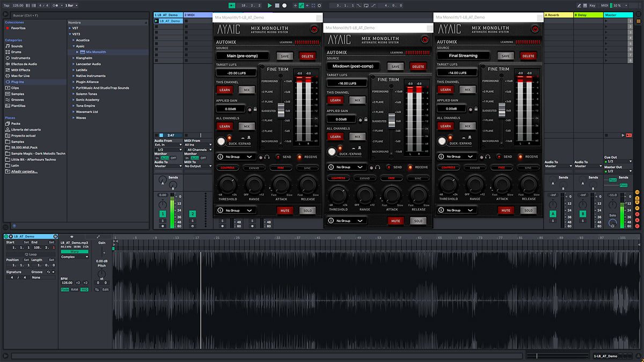Toggle the A Reverb return track activator
644x362 pixels.
click(553, 214)
